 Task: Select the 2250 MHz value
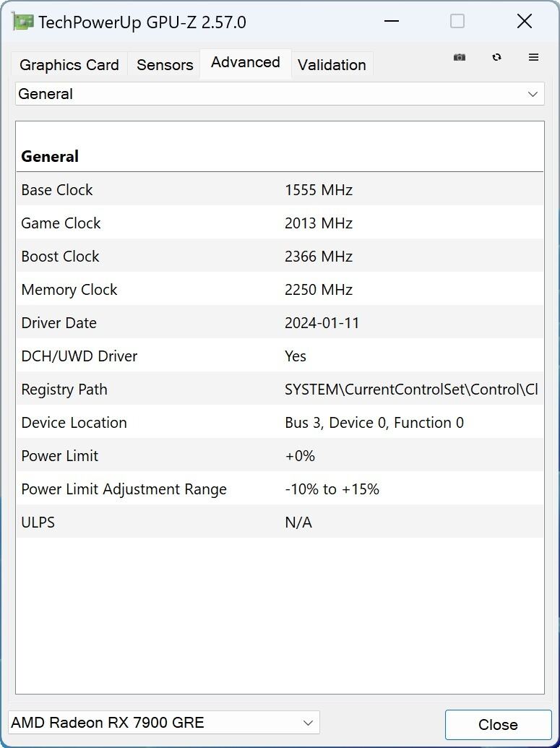click(319, 290)
